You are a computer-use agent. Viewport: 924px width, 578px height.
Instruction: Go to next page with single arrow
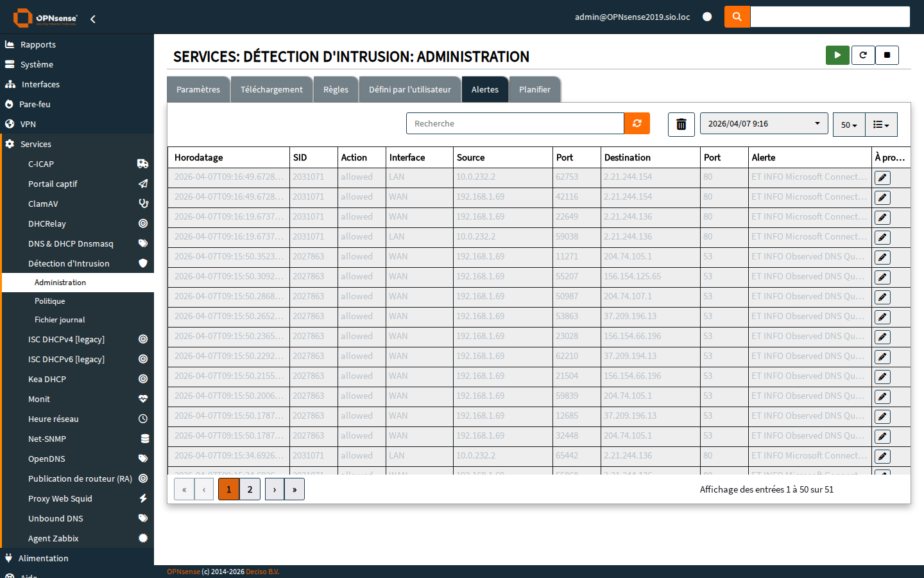point(275,489)
